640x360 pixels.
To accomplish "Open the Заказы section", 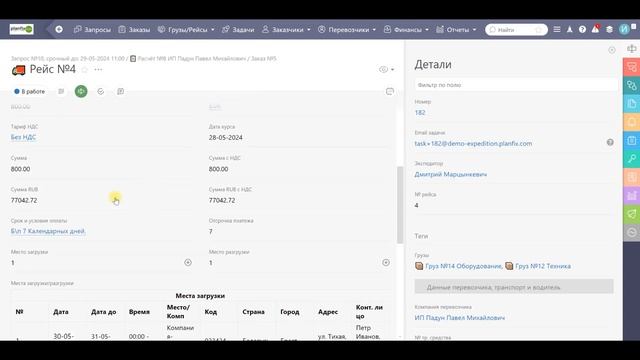I will pos(134,29).
